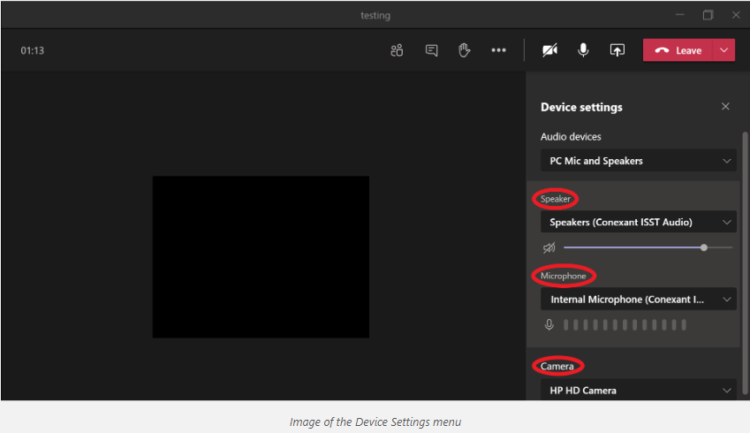Maximize the meeting window
750x433 pixels.
pyautogui.click(x=708, y=15)
